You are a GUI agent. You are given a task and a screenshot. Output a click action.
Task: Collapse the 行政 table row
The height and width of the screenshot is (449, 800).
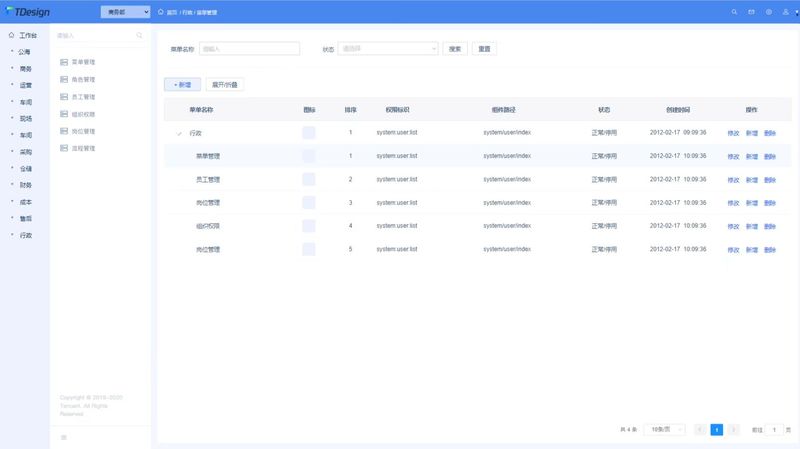click(x=179, y=133)
